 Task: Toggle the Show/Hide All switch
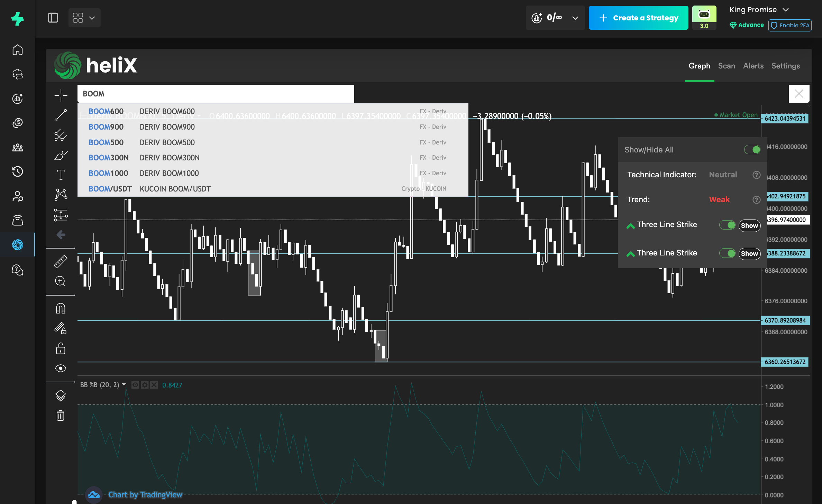[x=752, y=150]
